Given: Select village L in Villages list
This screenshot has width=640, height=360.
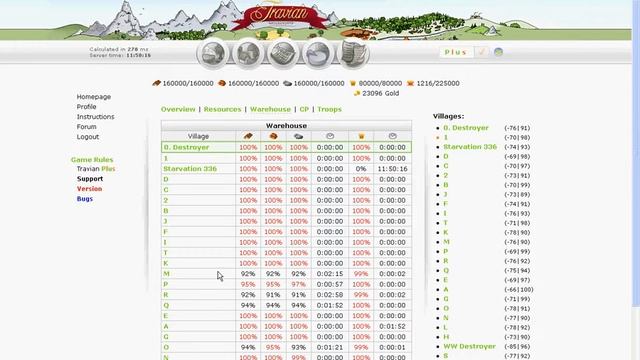Looking at the screenshot, I should click(x=445, y=327).
